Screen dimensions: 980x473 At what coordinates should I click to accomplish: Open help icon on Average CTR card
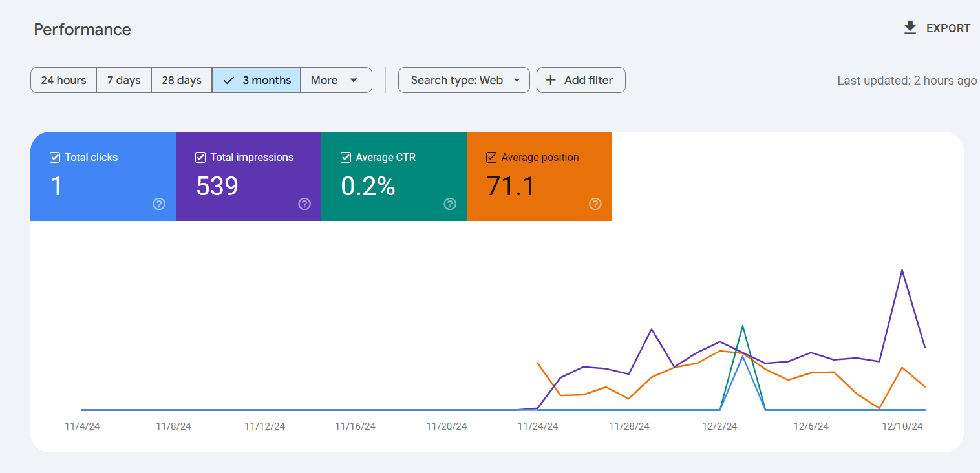click(450, 204)
